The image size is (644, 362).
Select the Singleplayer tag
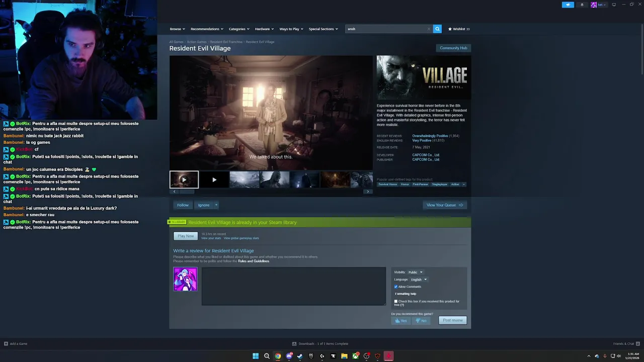(439, 185)
